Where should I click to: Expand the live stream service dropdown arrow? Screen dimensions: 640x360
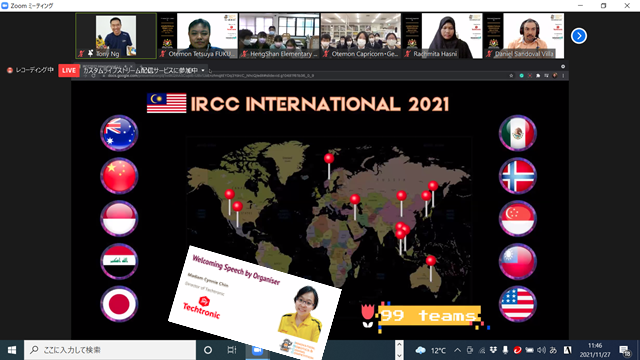tap(203, 70)
